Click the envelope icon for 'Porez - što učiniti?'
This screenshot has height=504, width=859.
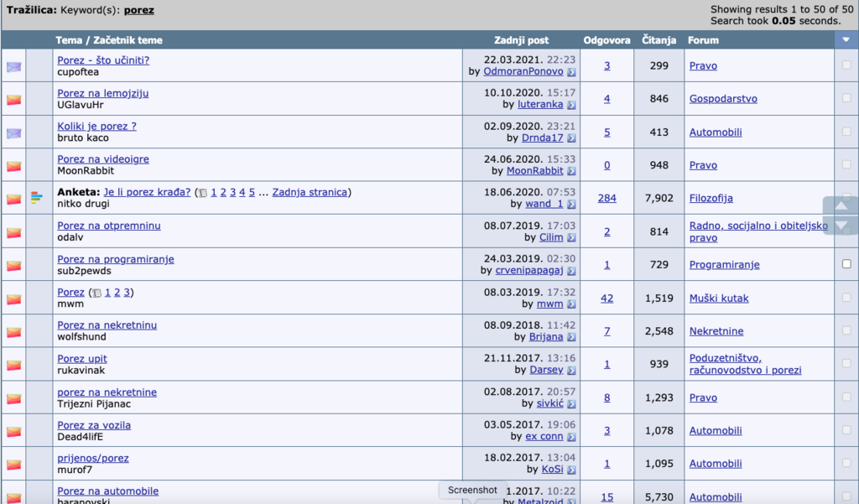[x=13, y=67]
